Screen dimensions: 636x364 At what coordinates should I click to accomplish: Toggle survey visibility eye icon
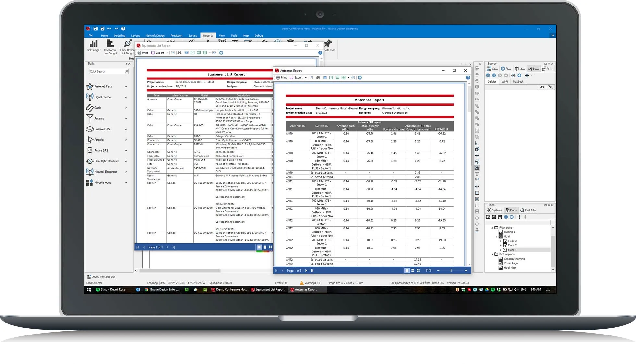click(542, 87)
